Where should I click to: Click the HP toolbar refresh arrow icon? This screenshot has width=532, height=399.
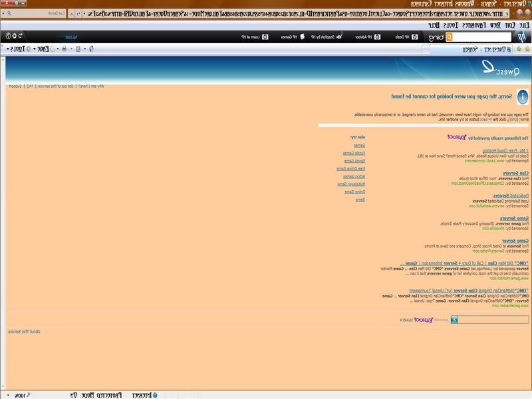coord(21,36)
